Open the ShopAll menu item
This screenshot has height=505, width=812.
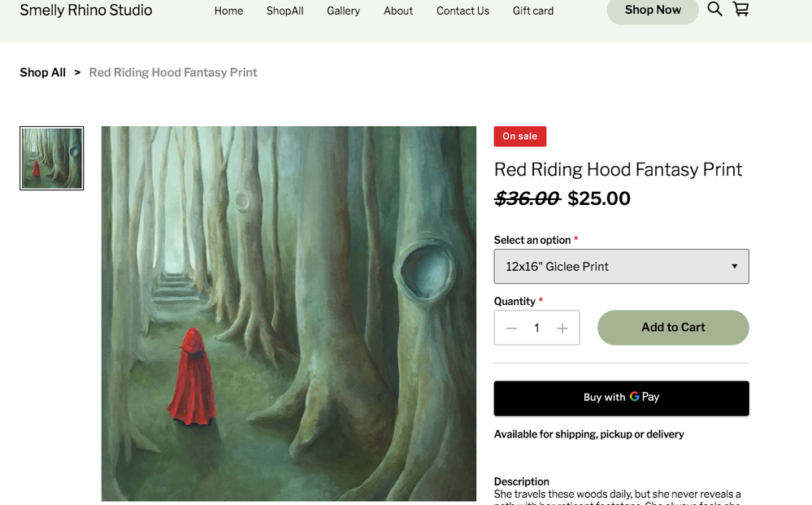tap(284, 11)
